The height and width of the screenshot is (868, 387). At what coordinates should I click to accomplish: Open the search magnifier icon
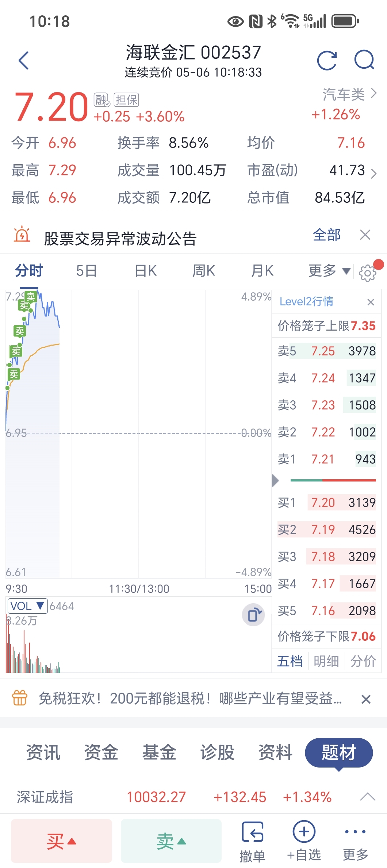[x=364, y=60]
